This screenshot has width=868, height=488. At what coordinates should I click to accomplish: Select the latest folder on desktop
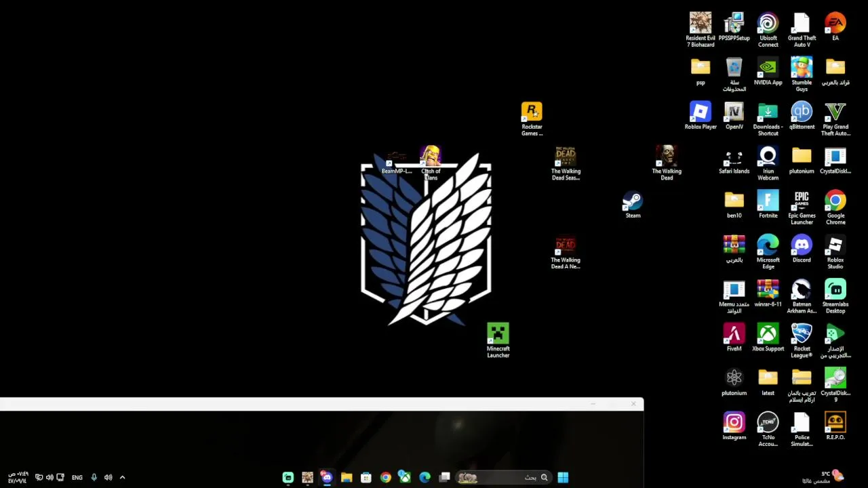pos(768,382)
